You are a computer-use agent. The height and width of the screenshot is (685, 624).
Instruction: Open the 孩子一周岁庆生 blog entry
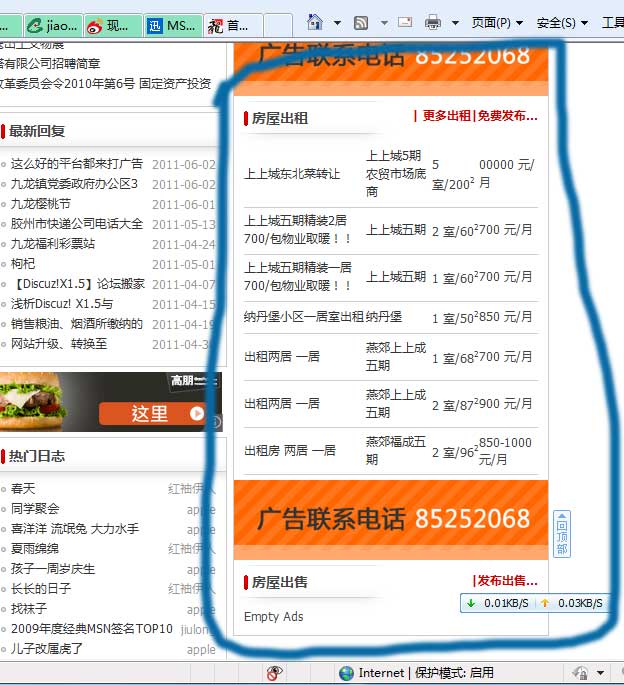(53, 568)
